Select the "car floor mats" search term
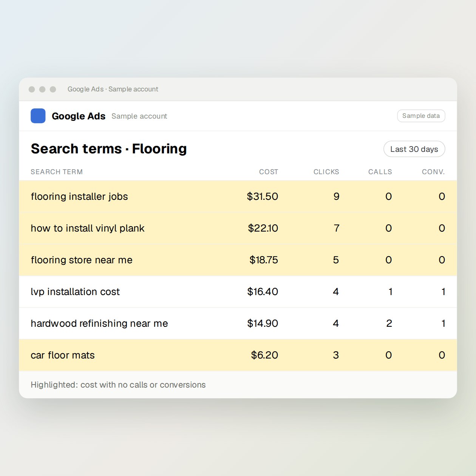The height and width of the screenshot is (476, 476). pyautogui.click(x=63, y=355)
